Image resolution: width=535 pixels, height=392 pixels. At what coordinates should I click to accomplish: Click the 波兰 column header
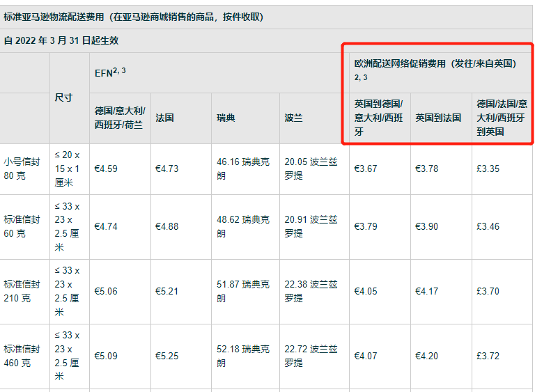(x=294, y=118)
